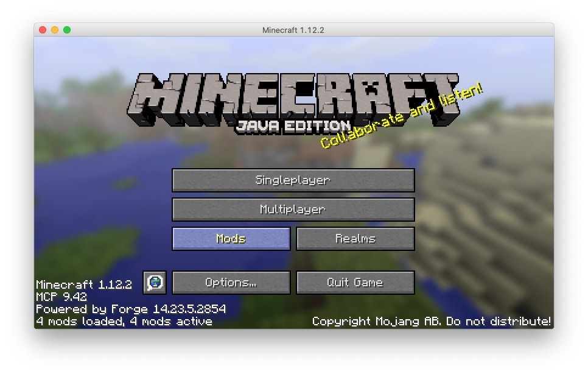Open the Multiplayer server list
The height and width of the screenshot is (374, 588).
point(293,210)
